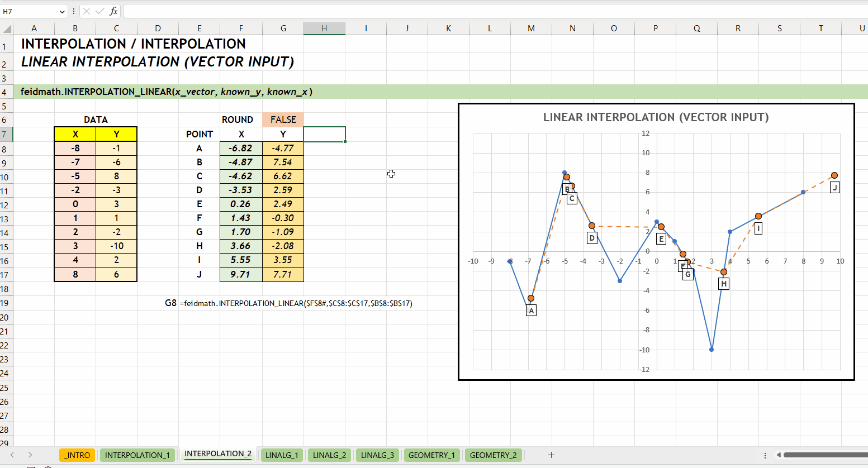Add a new sheet with plus icon
This screenshot has width=868, height=468.
click(x=551, y=455)
